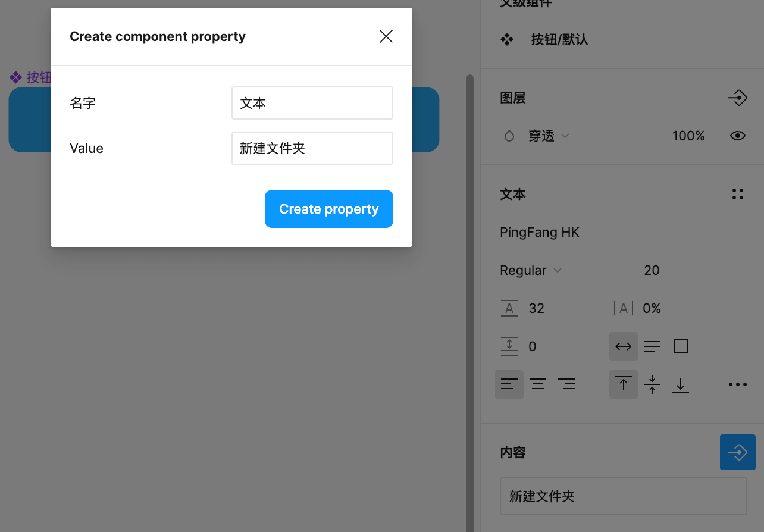Open the PingFang HK font picker
Image resolution: width=764 pixels, height=532 pixels.
tap(539, 232)
